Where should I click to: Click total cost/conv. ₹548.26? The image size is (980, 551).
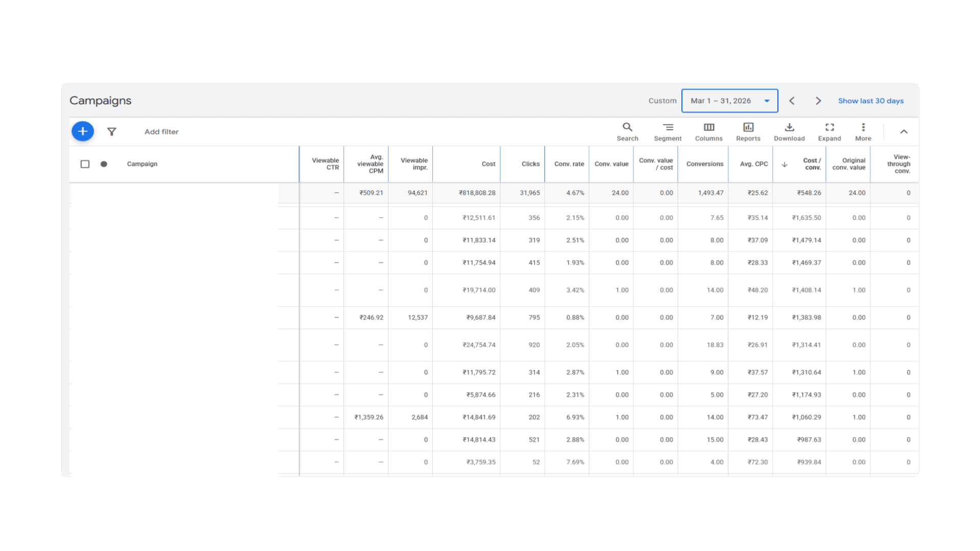click(809, 193)
